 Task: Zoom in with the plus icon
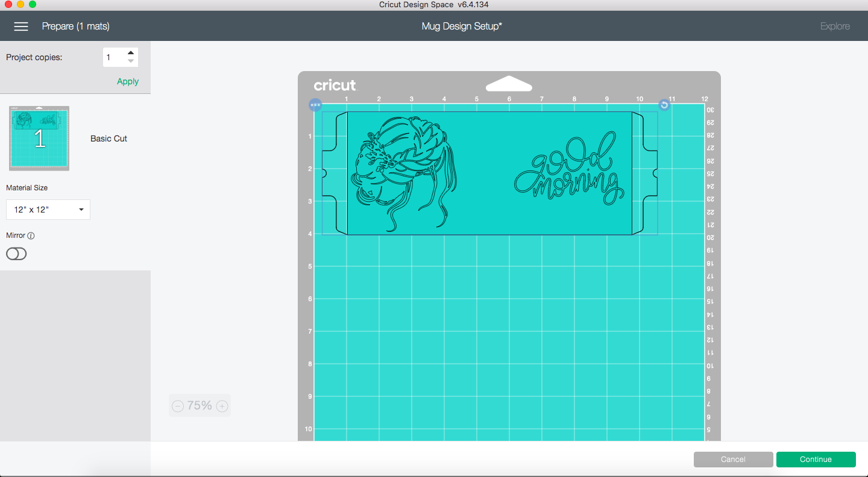pyautogui.click(x=222, y=407)
